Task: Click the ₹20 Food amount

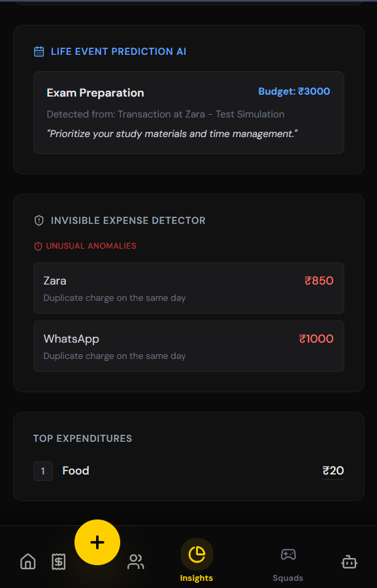Action: click(333, 471)
